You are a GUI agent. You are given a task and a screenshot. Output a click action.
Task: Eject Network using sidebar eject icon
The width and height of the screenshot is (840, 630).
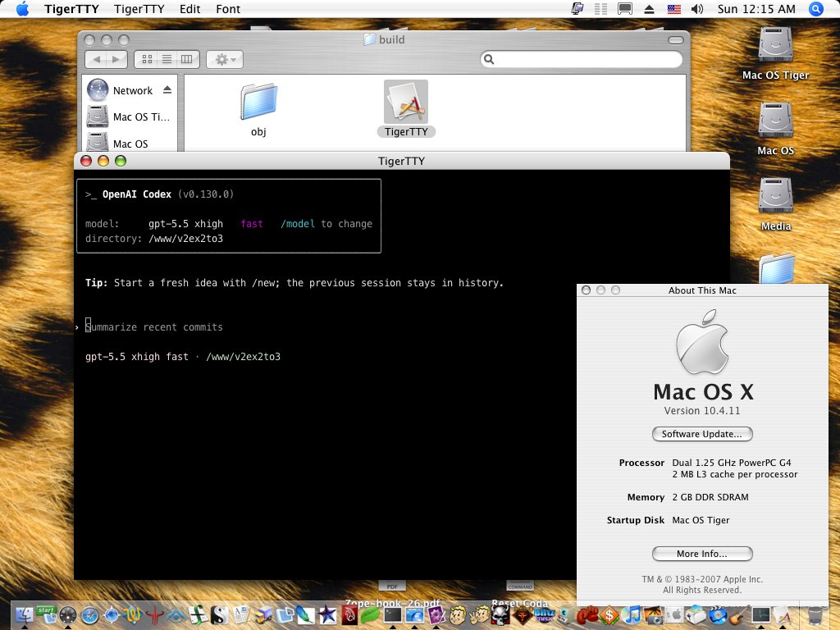click(167, 90)
